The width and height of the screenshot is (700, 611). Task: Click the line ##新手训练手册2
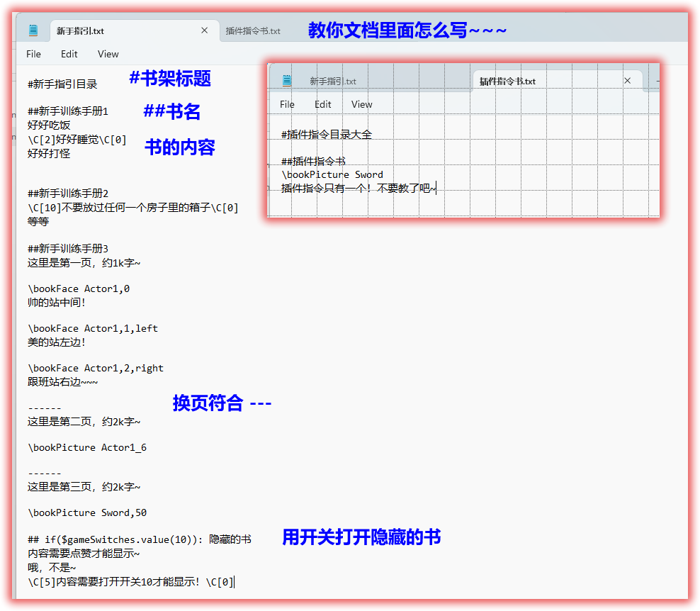pyautogui.click(x=68, y=194)
